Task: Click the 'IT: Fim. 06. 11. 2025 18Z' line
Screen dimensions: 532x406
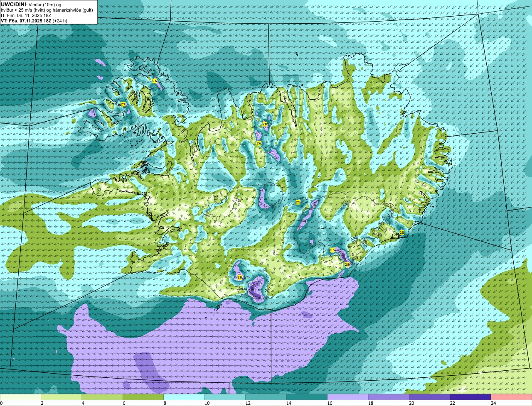Action: [26, 15]
